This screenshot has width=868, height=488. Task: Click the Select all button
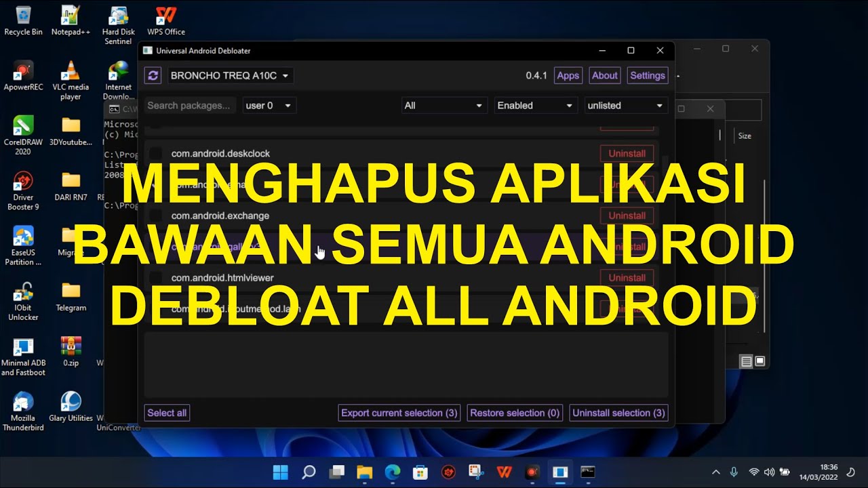pos(167,413)
